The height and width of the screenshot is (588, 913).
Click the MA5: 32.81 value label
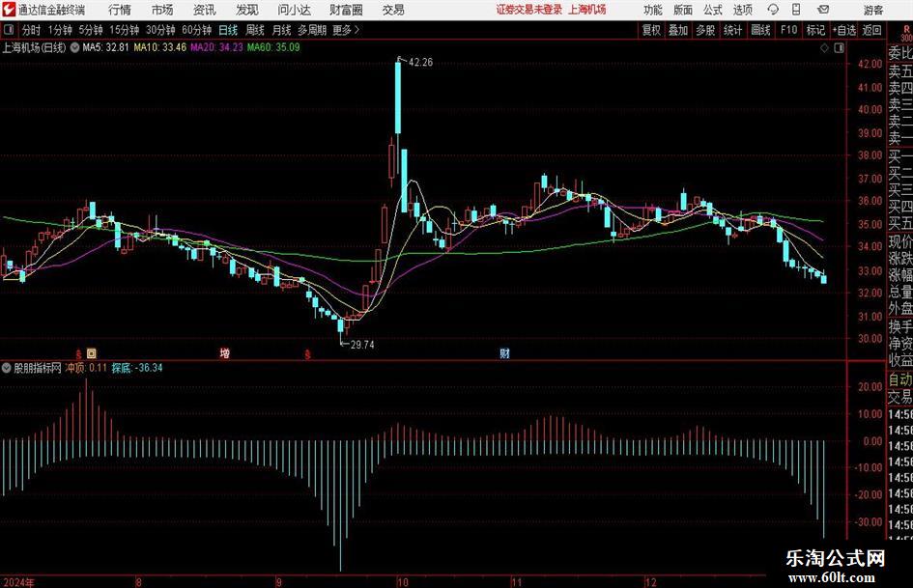[105, 47]
